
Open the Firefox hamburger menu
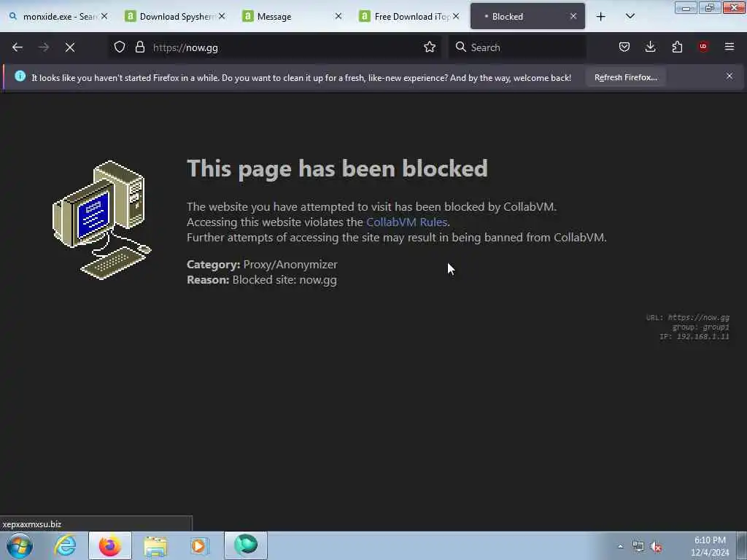coord(729,47)
